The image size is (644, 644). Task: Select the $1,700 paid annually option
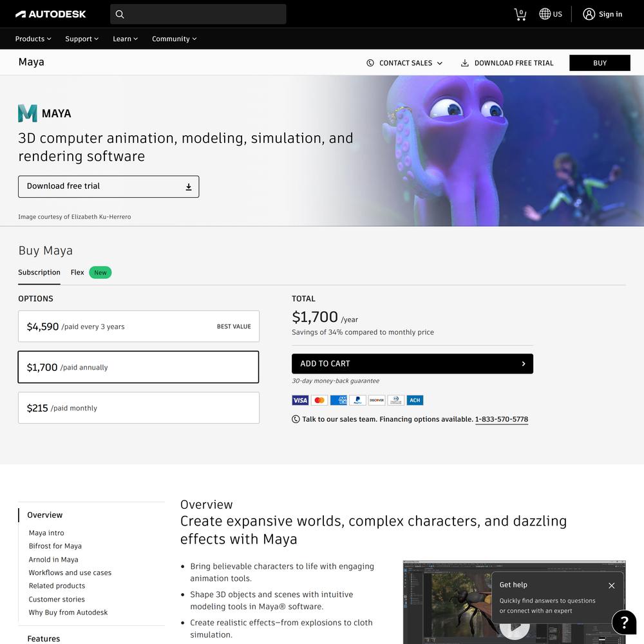[138, 367]
